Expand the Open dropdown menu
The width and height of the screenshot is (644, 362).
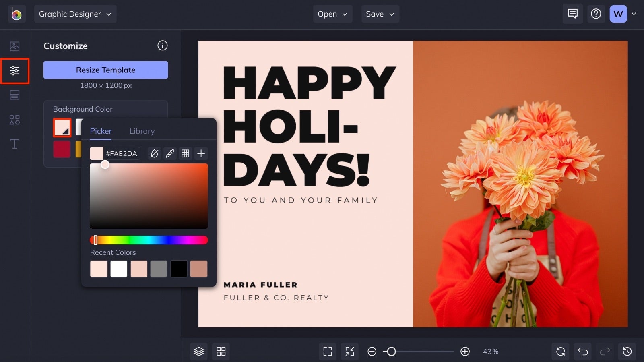pos(332,14)
